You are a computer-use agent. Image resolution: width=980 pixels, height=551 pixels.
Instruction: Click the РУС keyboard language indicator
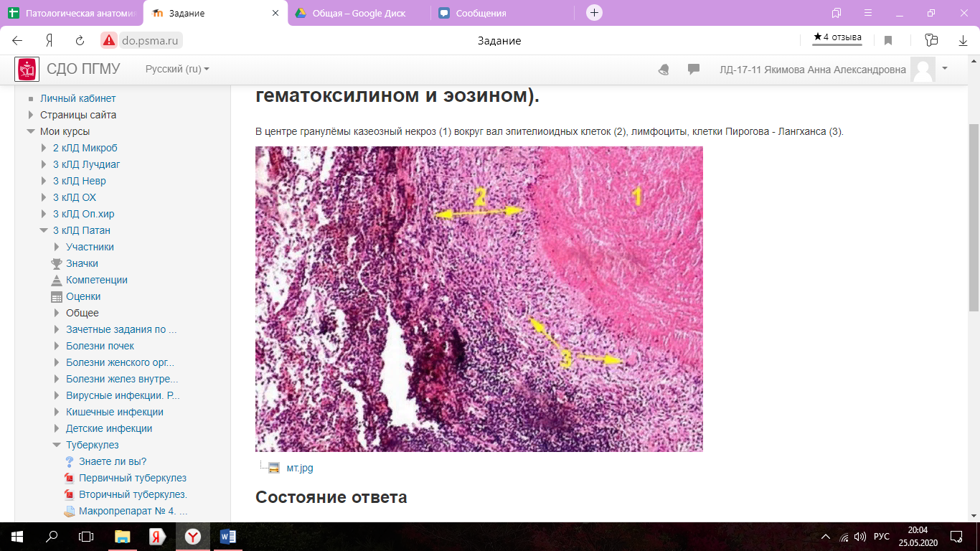(x=882, y=537)
